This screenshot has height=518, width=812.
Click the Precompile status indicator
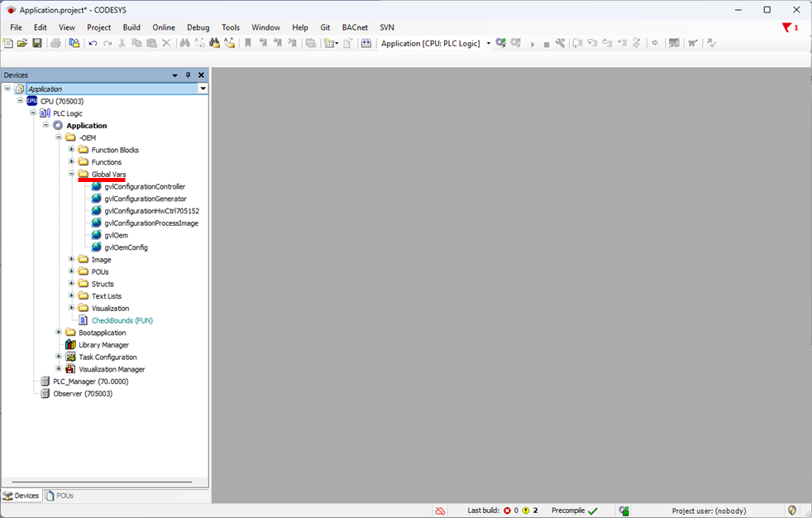(575, 511)
